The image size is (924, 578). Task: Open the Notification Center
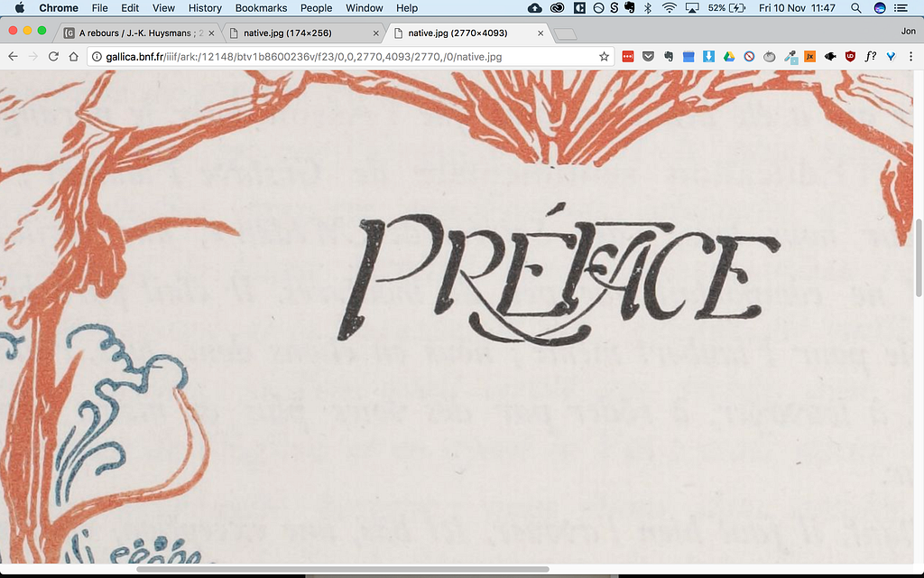(x=901, y=7)
